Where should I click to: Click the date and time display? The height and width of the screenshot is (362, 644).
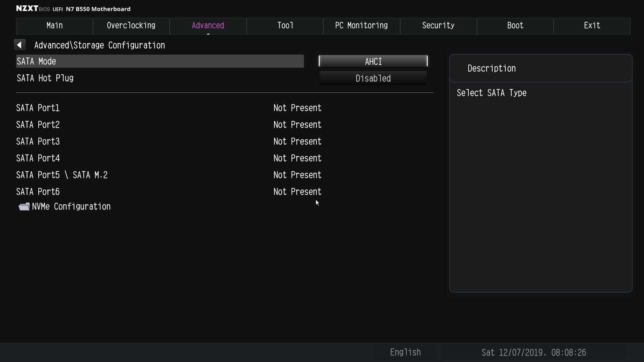[534, 352]
